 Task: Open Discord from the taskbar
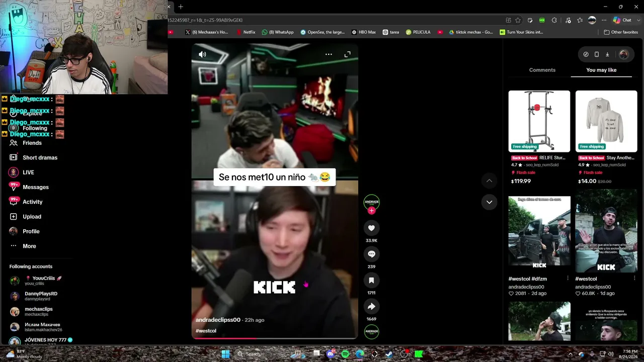point(331,354)
